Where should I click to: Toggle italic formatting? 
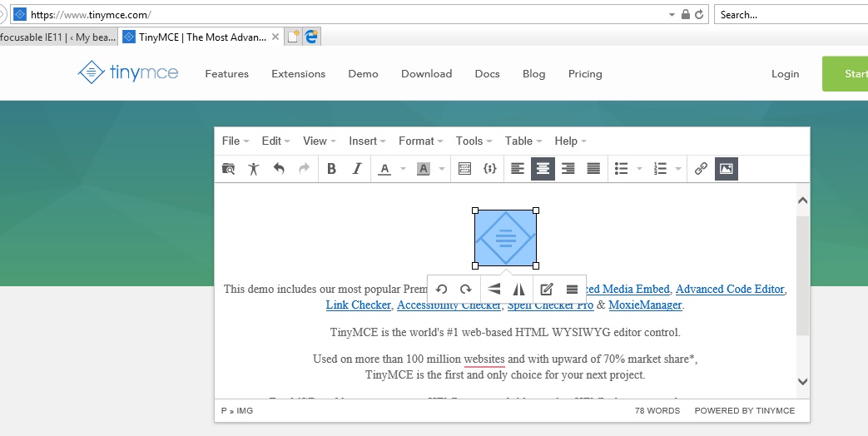(357, 169)
